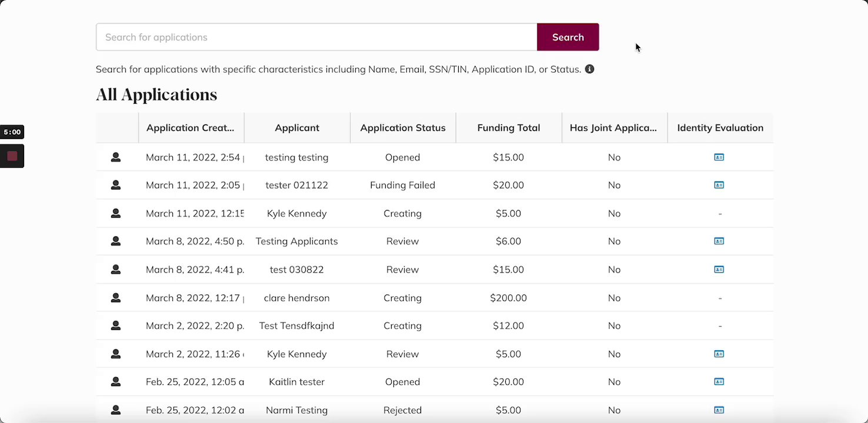Sort by Applicant column header

[297, 128]
